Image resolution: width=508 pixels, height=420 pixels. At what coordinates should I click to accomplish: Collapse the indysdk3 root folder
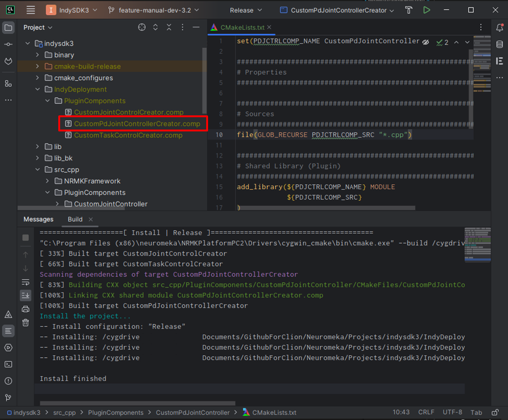tap(28, 43)
